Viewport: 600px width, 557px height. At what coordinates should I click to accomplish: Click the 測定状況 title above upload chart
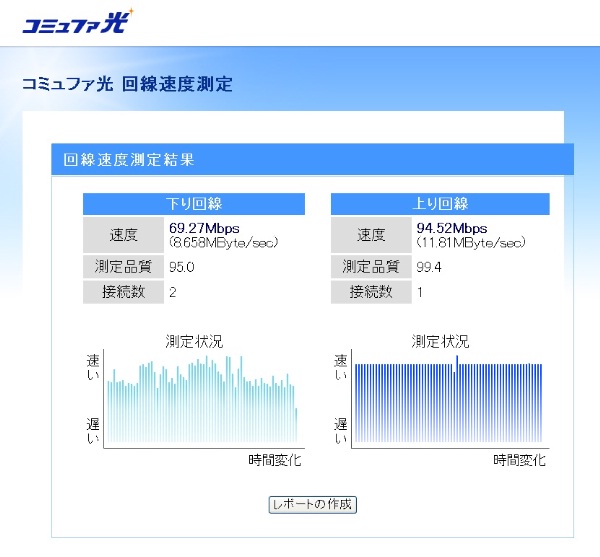click(440, 341)
